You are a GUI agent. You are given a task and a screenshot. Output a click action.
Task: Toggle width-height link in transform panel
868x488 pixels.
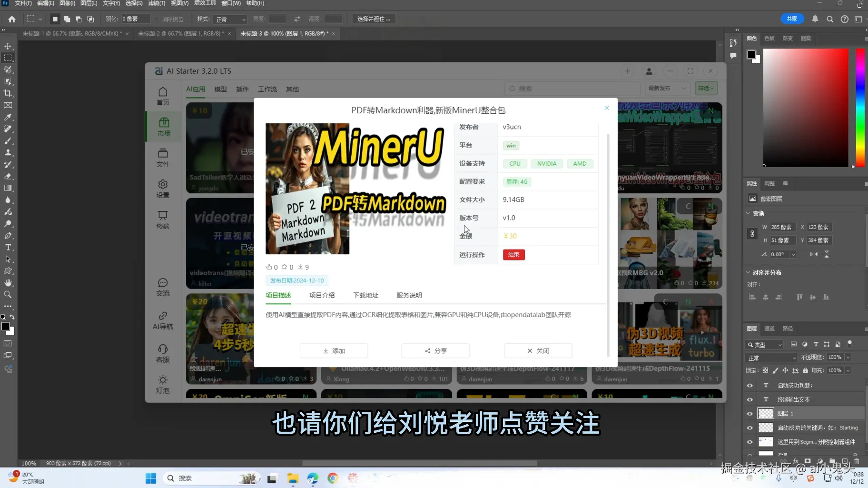(x=752, y=234)
